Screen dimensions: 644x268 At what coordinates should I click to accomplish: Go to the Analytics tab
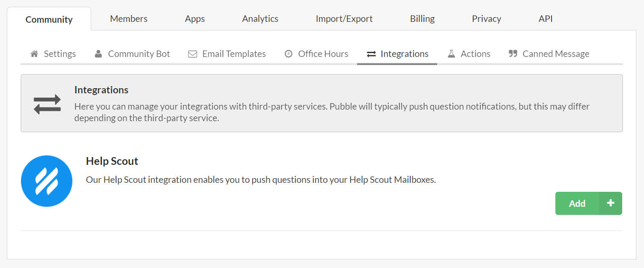tap(260, 18)
